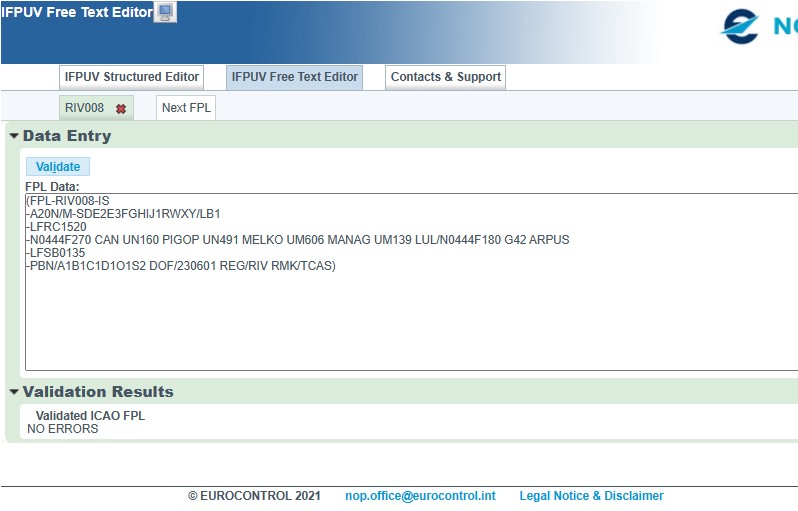Screen dimensions: 798x511
Task: Click the monitor icon beside the editor title
Action: click(x=165, y=12)
